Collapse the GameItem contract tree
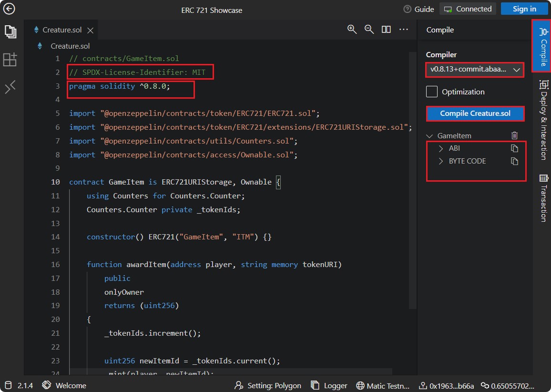Image resolution: width=551 pixels, height=392 pixels. (x=430, y=136)
